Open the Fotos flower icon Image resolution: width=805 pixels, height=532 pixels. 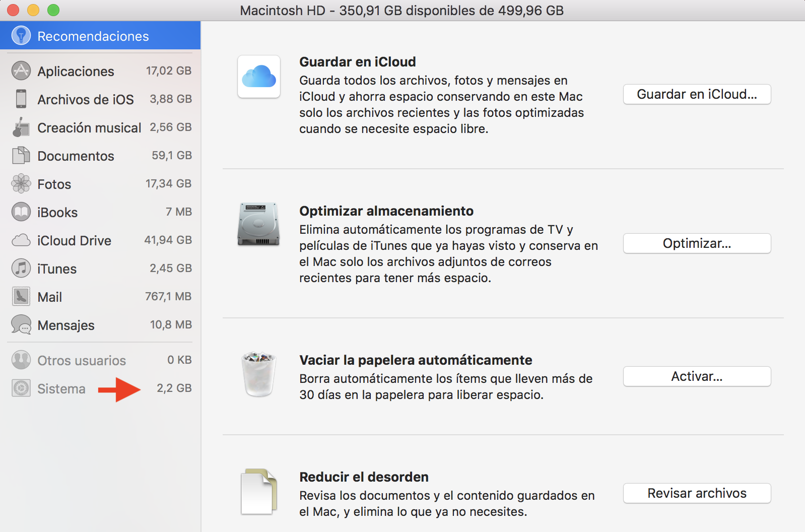(x=21, y=184)
